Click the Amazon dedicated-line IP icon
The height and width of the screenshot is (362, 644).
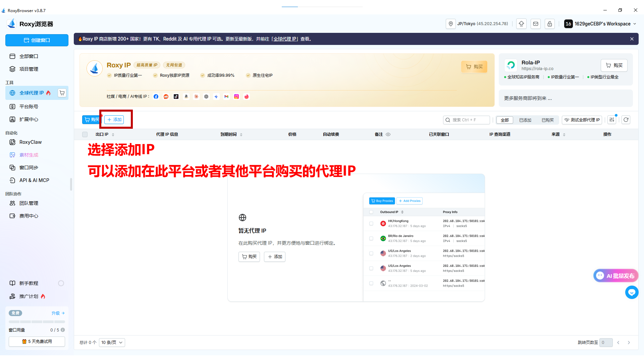(x=186, y=97)
